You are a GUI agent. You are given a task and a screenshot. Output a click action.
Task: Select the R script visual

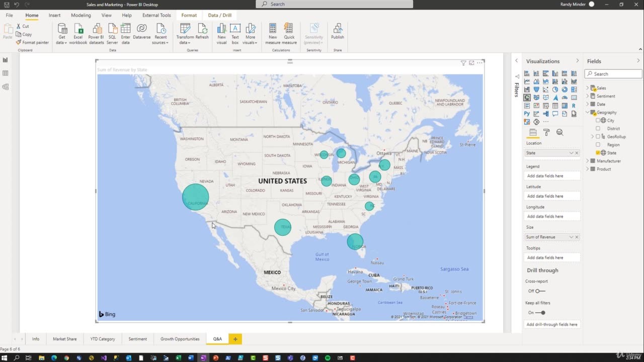pos(574,106)
